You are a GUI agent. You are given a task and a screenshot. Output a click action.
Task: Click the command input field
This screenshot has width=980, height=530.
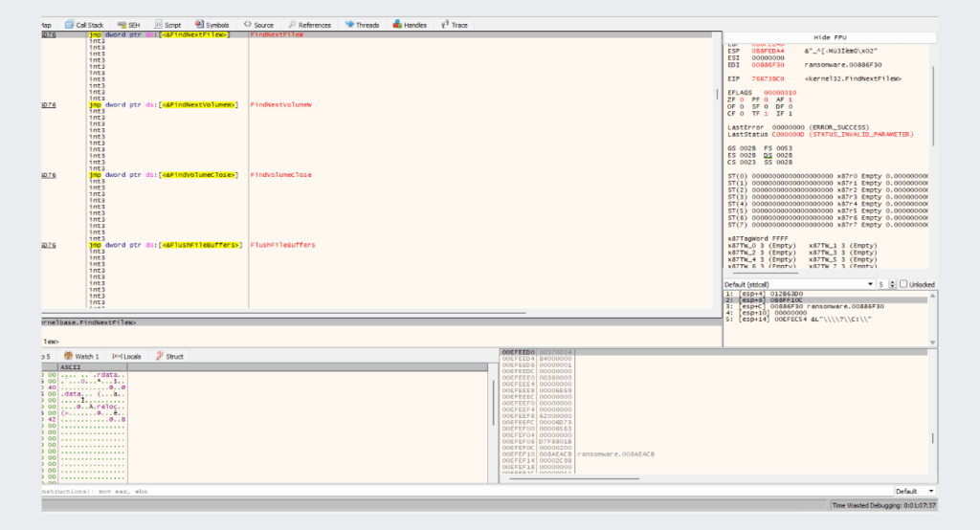[467, 491]
